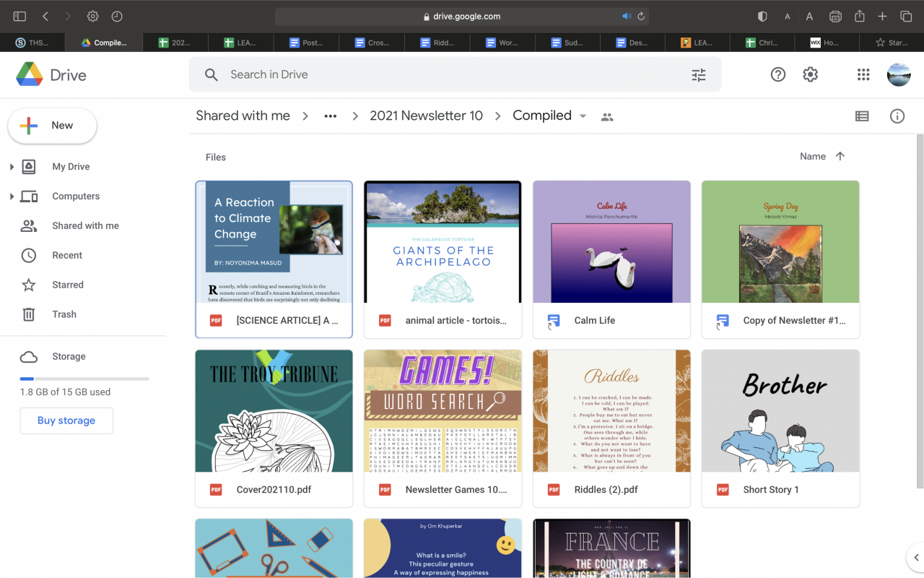Click the printer icon in Safari toolbar
This screenshot has height=578, width=924.
[x=836, y=16]
